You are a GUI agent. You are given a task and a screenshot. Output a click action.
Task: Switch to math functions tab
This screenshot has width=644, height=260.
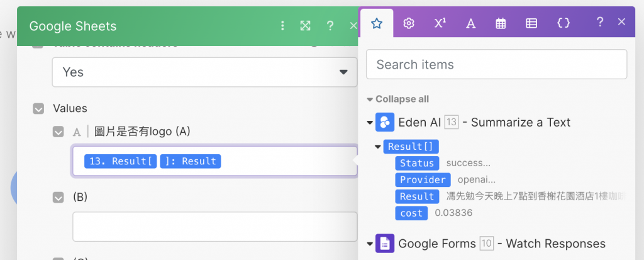click(440, 23)
